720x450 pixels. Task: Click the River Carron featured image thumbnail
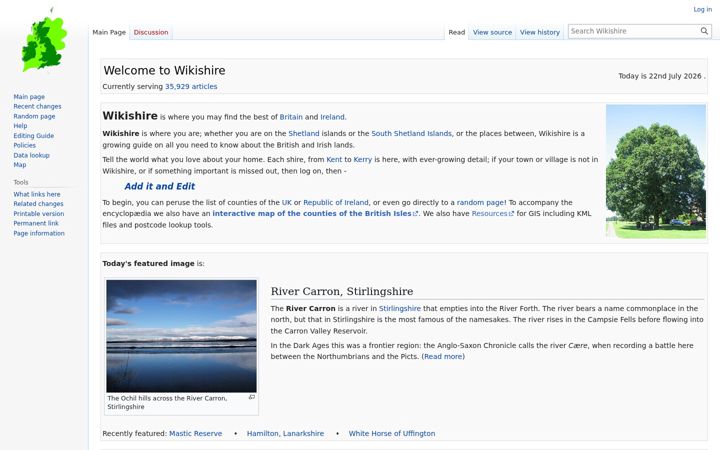tap(181, 336)
